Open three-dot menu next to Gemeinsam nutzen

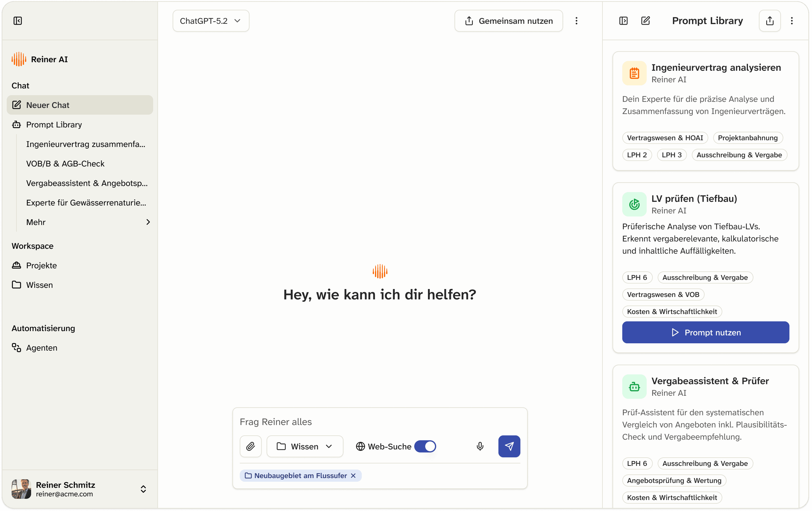pos(576,21)
